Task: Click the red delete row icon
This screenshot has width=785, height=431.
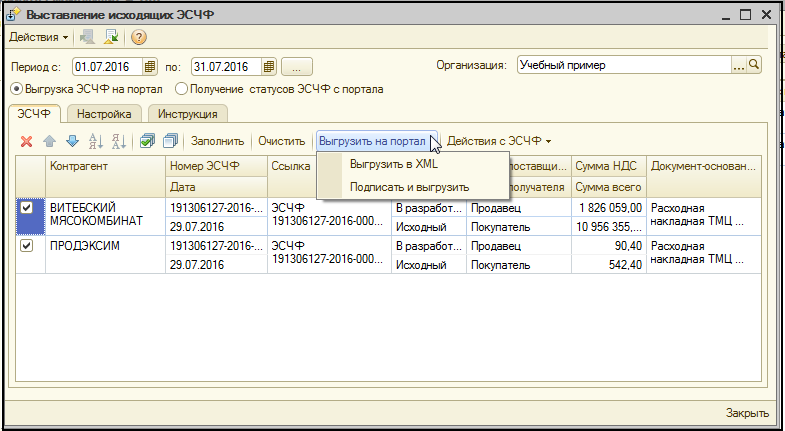Action: point(27,141)
